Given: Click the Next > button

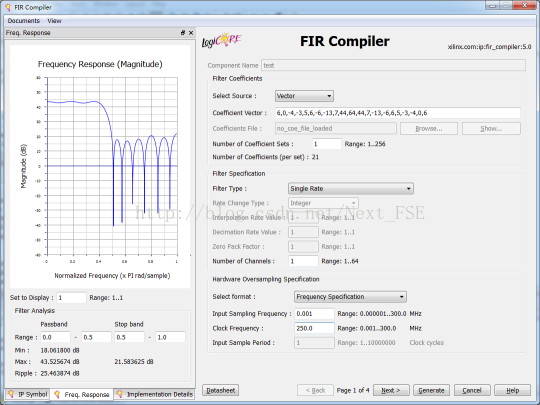Looking at the screenshot, I should coord(391,390).
